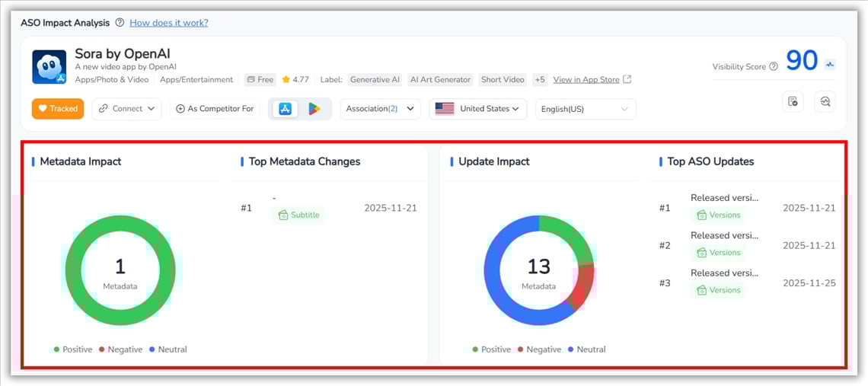The height and width of the screenshot is (386, 868).
Task: Click the As Competitor For button
Action: (215, 109)
